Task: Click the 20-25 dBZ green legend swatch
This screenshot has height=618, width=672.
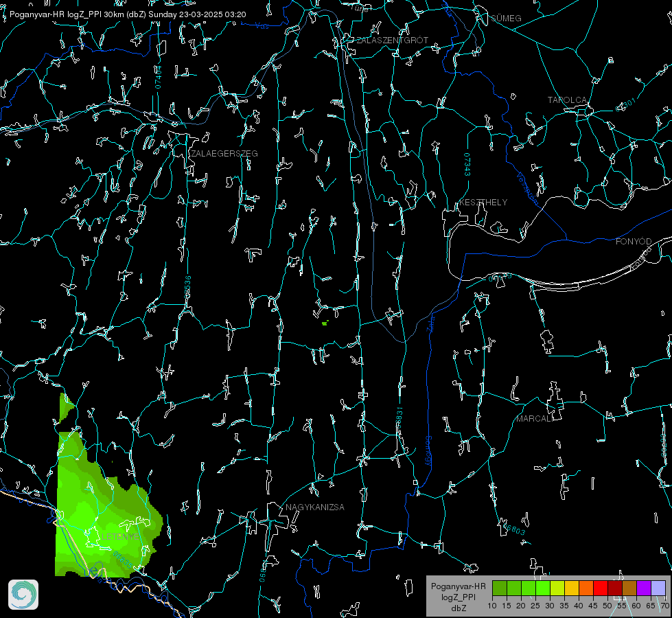Action: [529, 588]
